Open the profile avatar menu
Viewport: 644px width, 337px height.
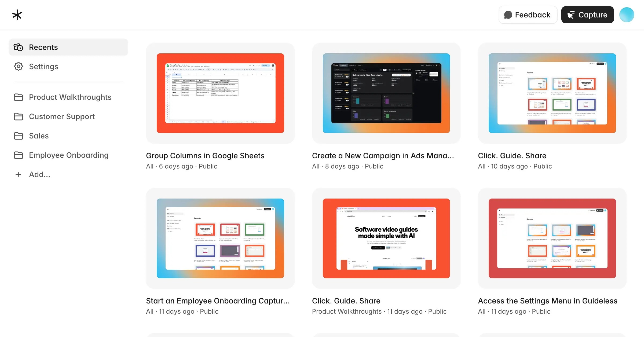point(627,15)
